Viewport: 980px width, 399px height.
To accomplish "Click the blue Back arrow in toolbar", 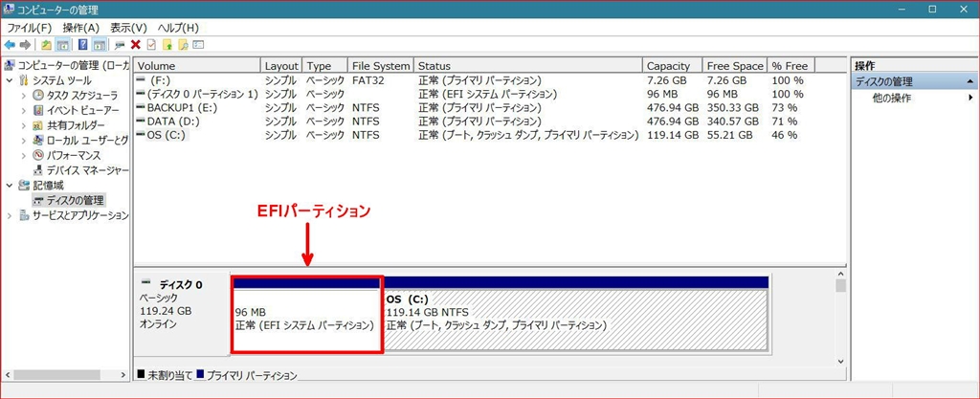I will tap(10, 45).
